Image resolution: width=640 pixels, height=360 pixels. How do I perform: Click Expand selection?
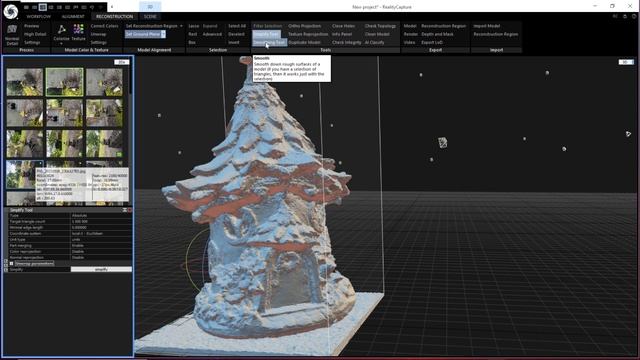(x=210, y=26)
